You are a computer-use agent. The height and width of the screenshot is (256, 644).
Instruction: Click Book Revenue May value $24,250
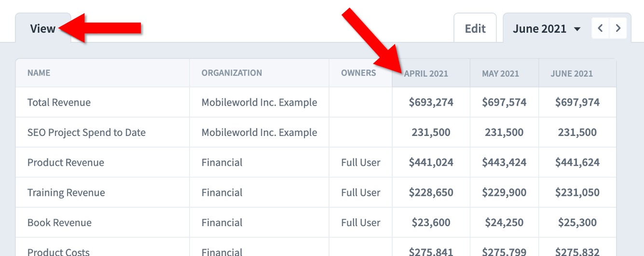pos(504,223)
